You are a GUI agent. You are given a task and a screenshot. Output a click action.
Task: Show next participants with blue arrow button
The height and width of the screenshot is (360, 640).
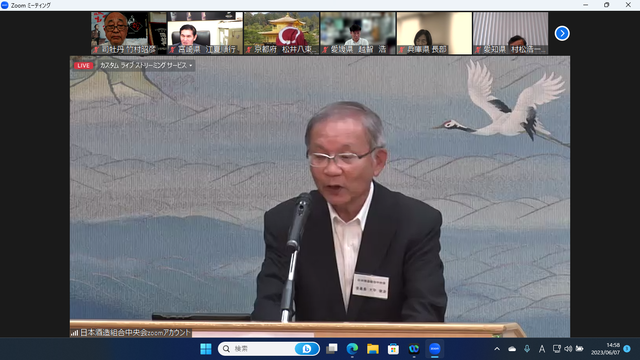[562, 33]
